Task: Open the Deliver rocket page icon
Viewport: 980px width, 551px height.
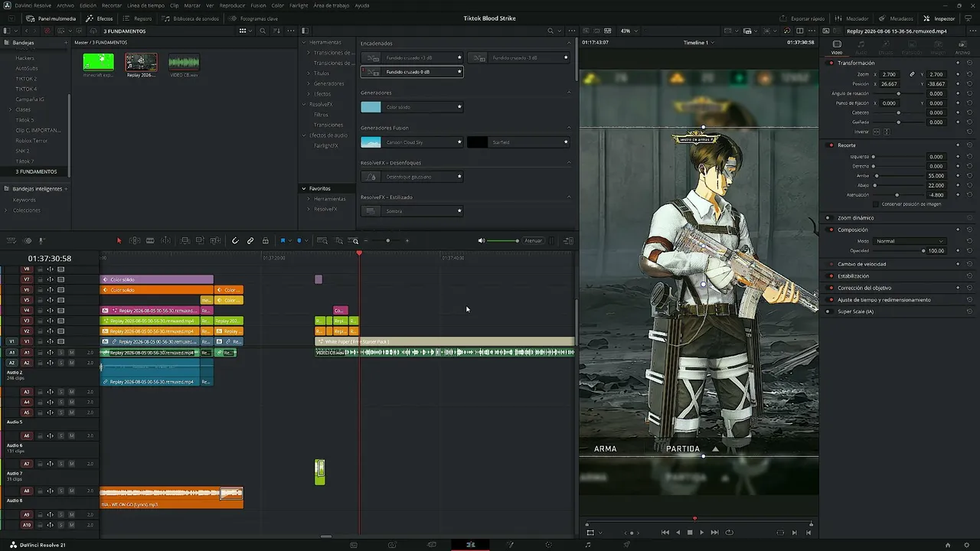Action: [626, 544]
